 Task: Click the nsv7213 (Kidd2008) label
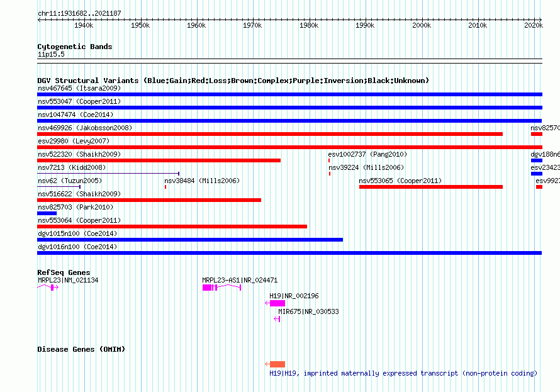72,167
